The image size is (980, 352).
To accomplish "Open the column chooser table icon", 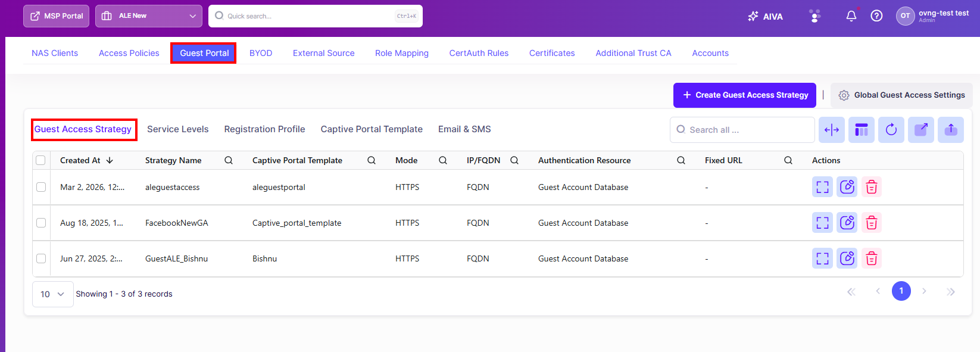I will click(x=862, y=130).
